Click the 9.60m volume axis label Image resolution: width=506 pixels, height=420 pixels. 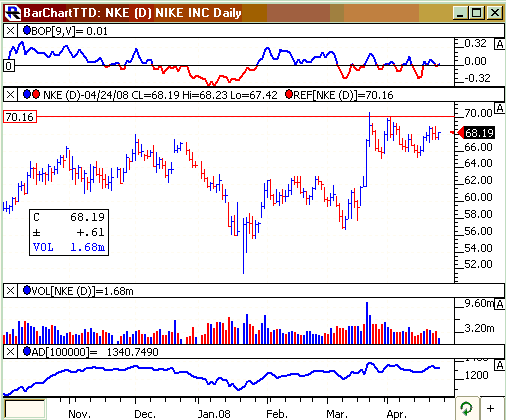[479, 303]
